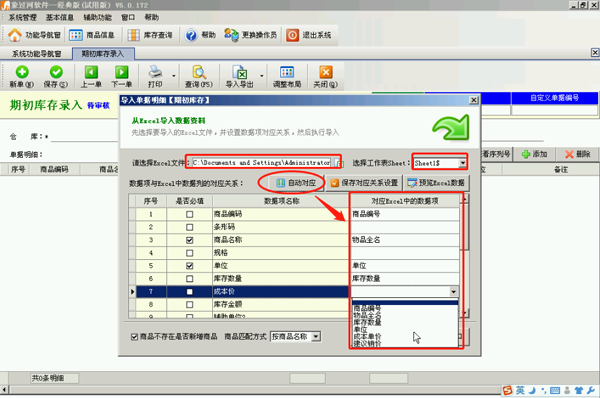Open the 基本信息 menu

(59, 18)
